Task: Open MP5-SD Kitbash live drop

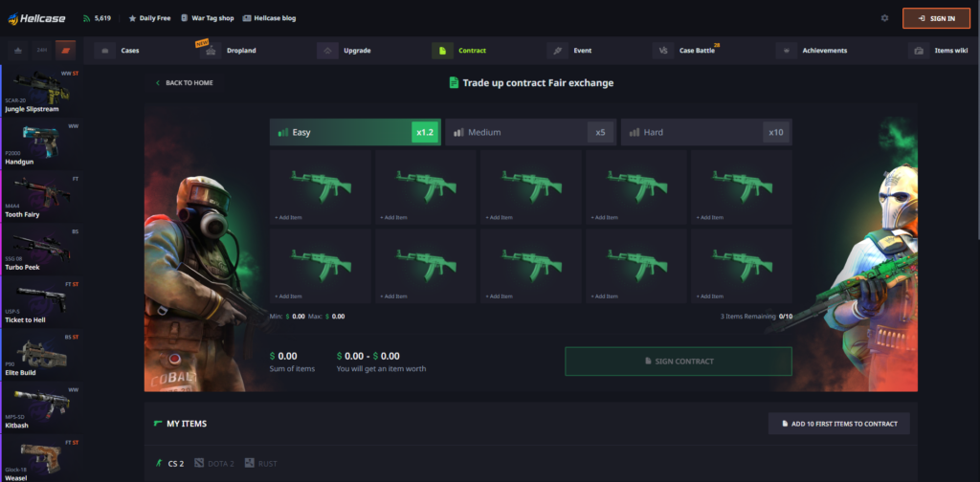Action: [42, 408]
